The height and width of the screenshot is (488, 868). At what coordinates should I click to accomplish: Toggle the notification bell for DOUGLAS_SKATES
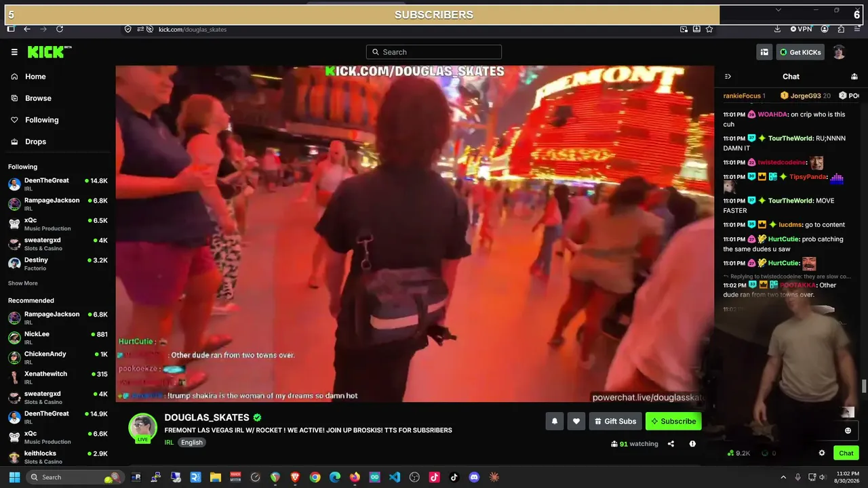click(555, 421)
